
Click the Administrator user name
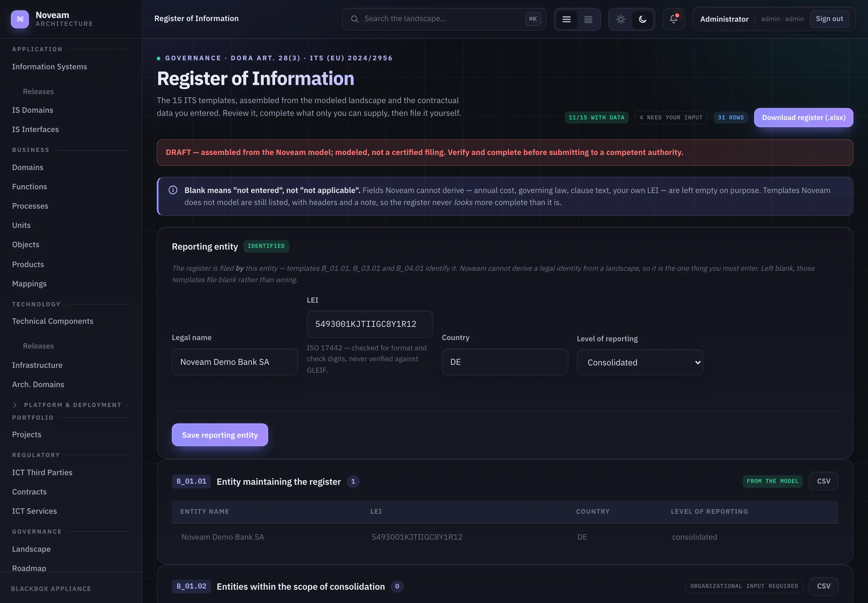pyautogui.click(x=724, y=19)
